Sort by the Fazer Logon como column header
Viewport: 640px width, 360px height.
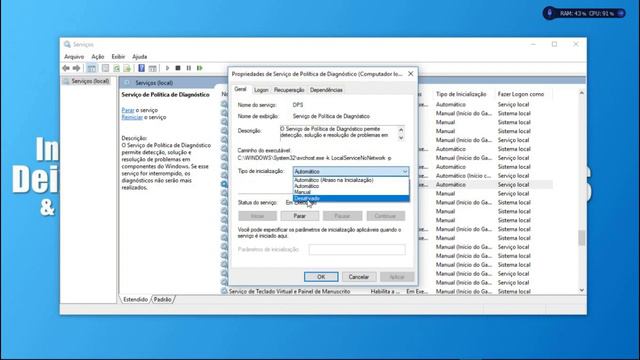tap(522, 94)
